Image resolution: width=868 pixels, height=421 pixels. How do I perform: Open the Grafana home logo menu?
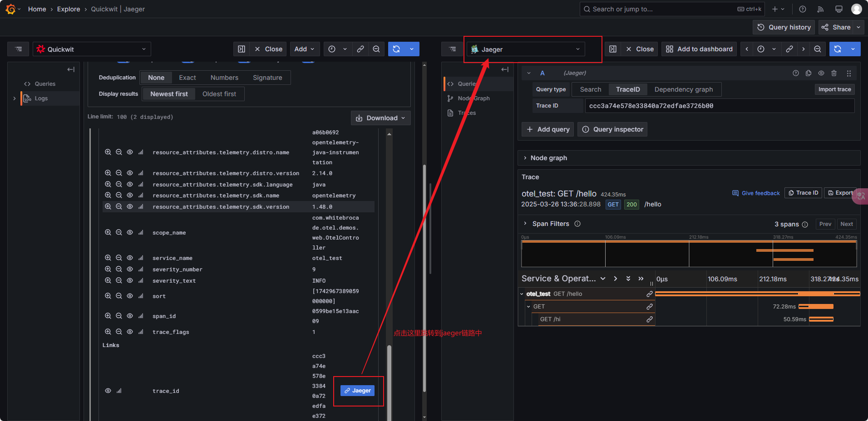point(10,9)
